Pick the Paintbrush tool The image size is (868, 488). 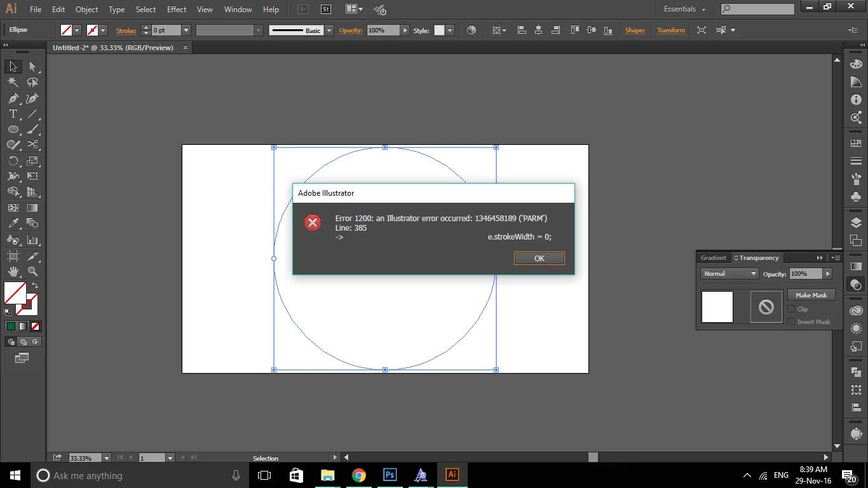click(x=32, y=130)
